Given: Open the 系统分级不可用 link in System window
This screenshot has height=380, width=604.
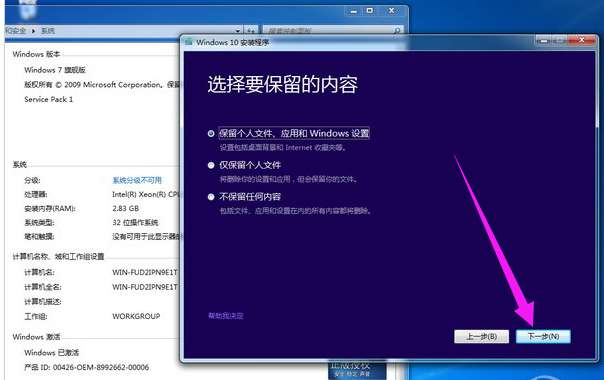Looking at the screenshot, I should click(137, 180).
